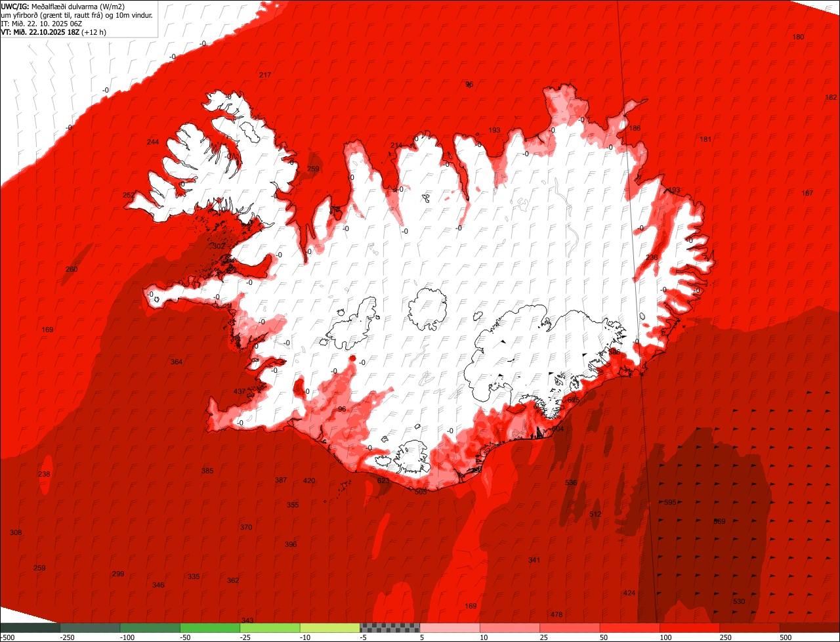Click the legend swatch between -100 and -50
The height and width of the screenshot is (642, 840).
150,628
